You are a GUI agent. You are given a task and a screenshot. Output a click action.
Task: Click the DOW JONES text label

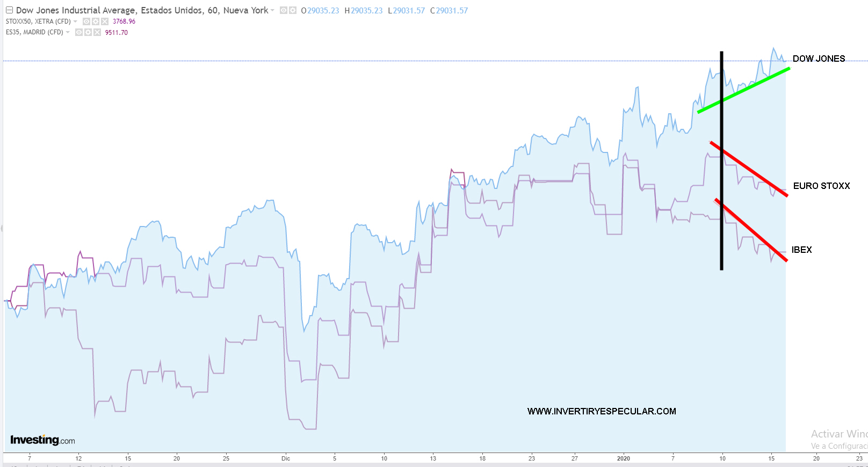[x=819, y=59]
